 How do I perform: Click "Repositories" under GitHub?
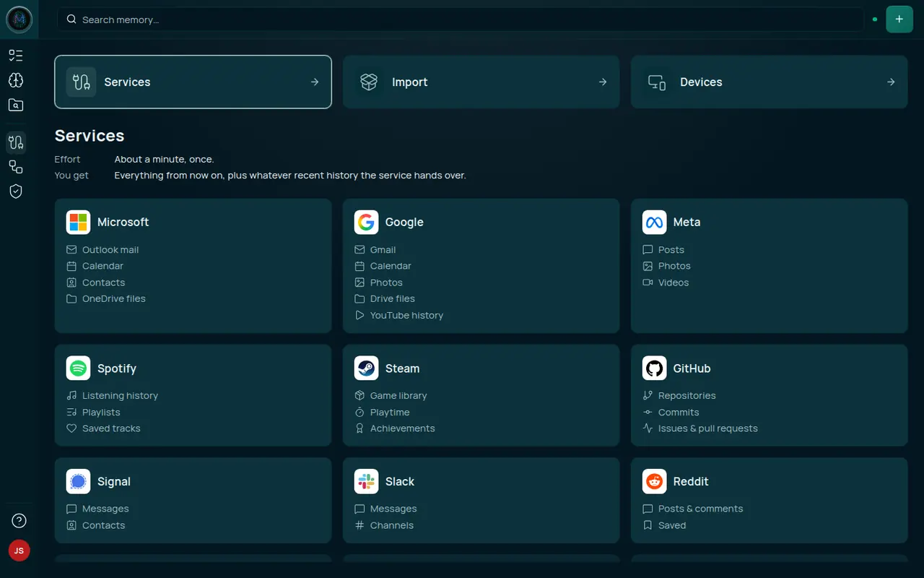pyautogui.click(x=687, y=396)
